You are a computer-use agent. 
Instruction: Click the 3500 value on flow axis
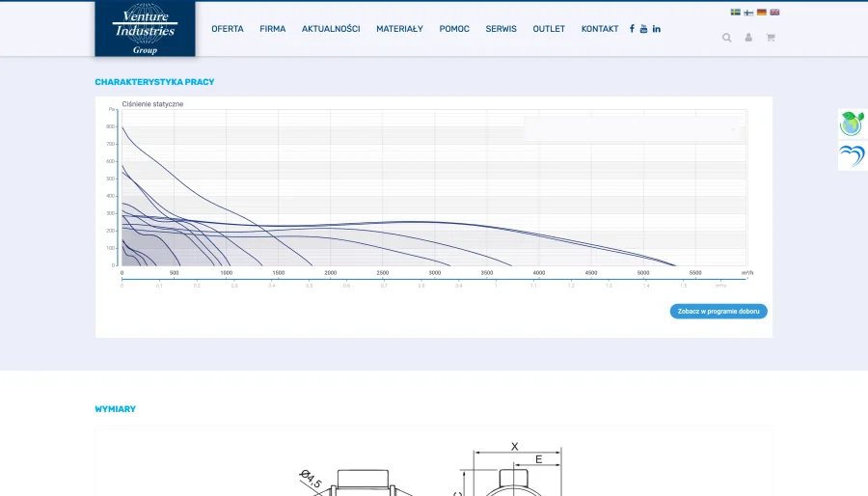click(x=487, y=273)
